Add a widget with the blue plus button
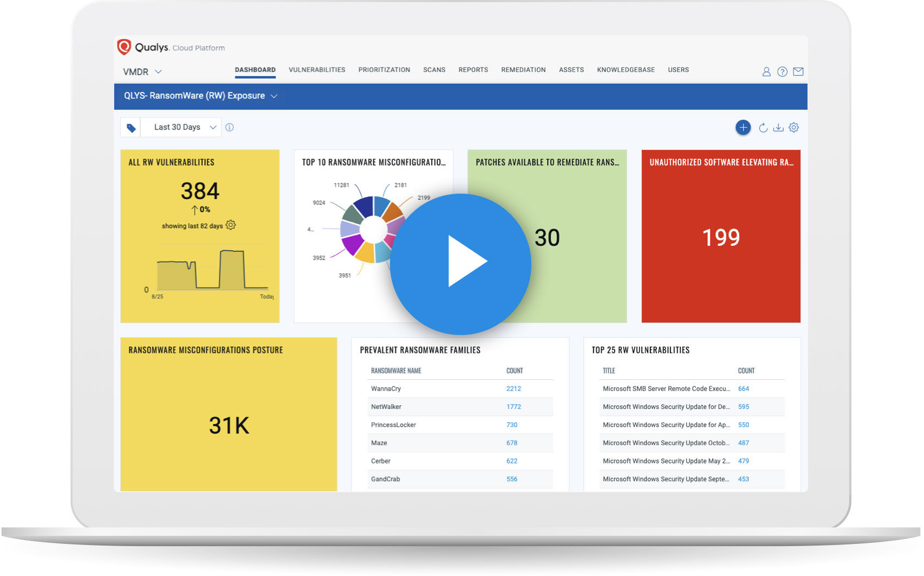This screenshot has width=924, height=576. 743,127
